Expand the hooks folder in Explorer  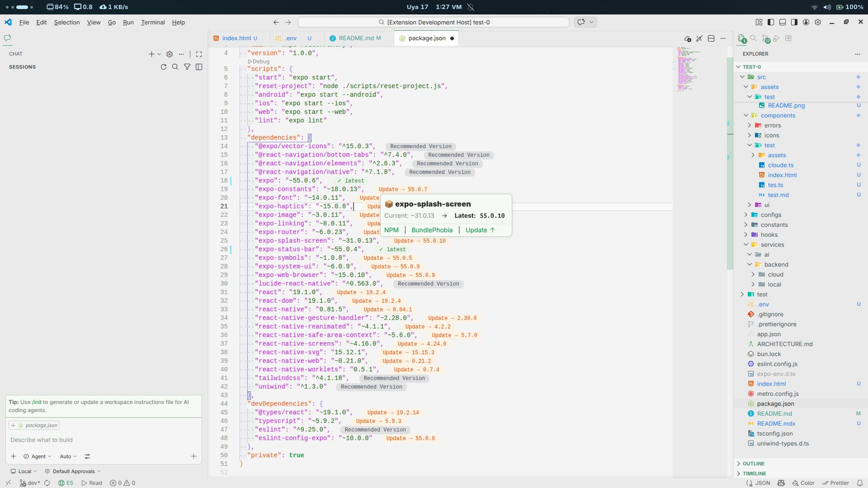[769, 235]
